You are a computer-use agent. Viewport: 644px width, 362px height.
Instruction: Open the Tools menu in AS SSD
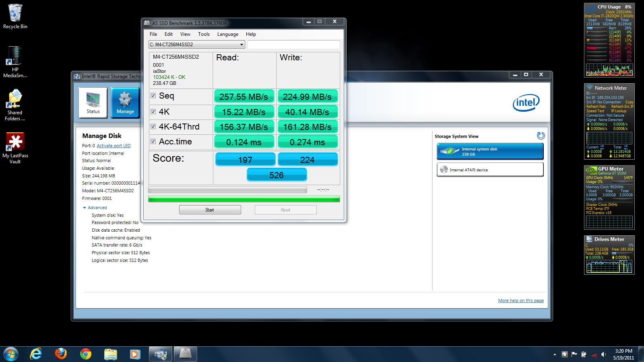point(204,34)
